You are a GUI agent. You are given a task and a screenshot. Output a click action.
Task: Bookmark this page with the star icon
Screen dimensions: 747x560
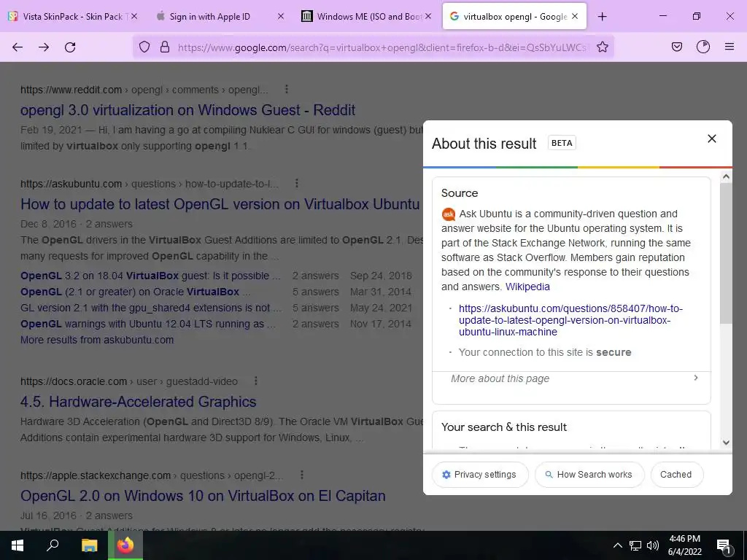[602, 47]
